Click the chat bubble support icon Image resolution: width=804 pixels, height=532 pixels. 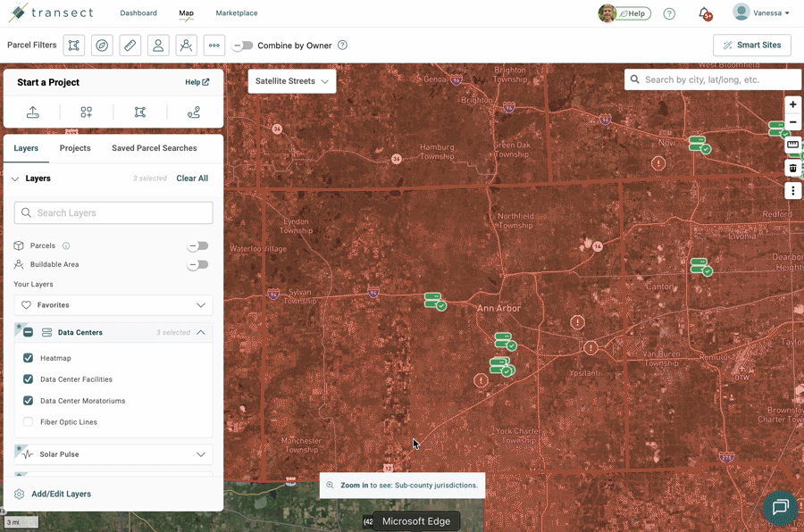[780, 507]
